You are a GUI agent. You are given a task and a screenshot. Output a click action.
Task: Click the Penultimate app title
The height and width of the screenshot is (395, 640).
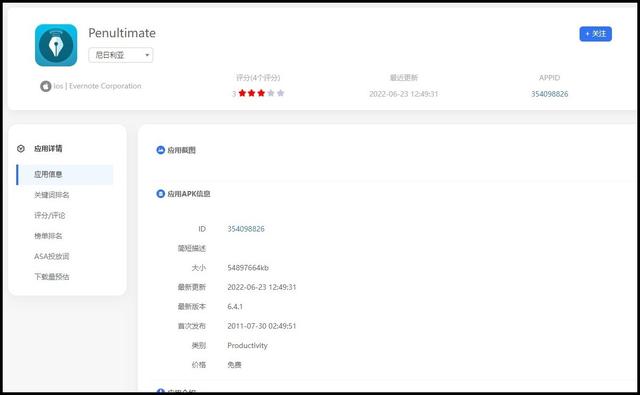point(122,33)
